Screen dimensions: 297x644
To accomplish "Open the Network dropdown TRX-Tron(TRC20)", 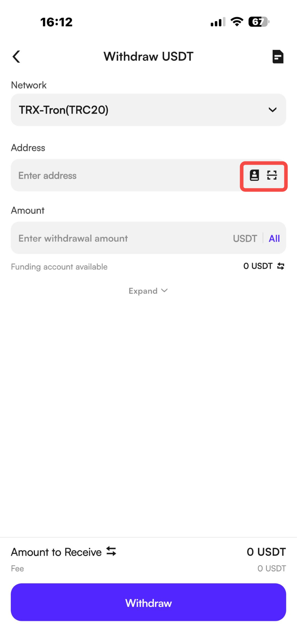I will coord(148,110).
